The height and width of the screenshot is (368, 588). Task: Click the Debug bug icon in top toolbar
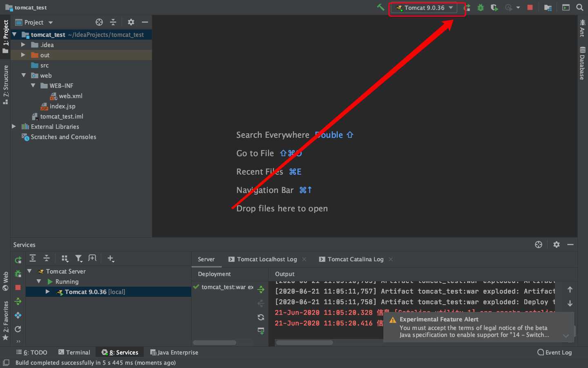(x=481, y=8)
